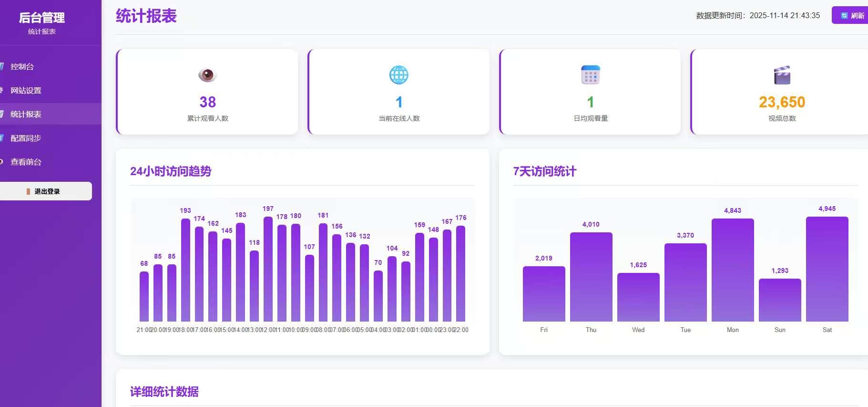Image resolution: width=868 pixels, height=407 pixels.
Task: Select 统计报表 sidebar item
Action: click(26, 115)
